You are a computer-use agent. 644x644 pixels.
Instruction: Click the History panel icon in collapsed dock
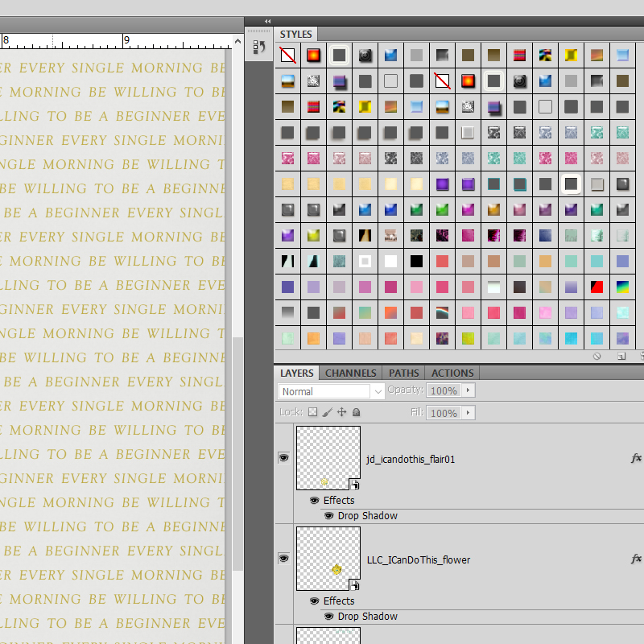259,47
